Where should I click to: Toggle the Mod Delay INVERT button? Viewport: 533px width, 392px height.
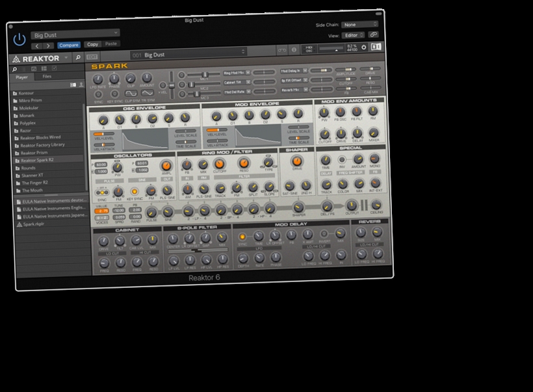pyautogui.click(x=324, y=233)
